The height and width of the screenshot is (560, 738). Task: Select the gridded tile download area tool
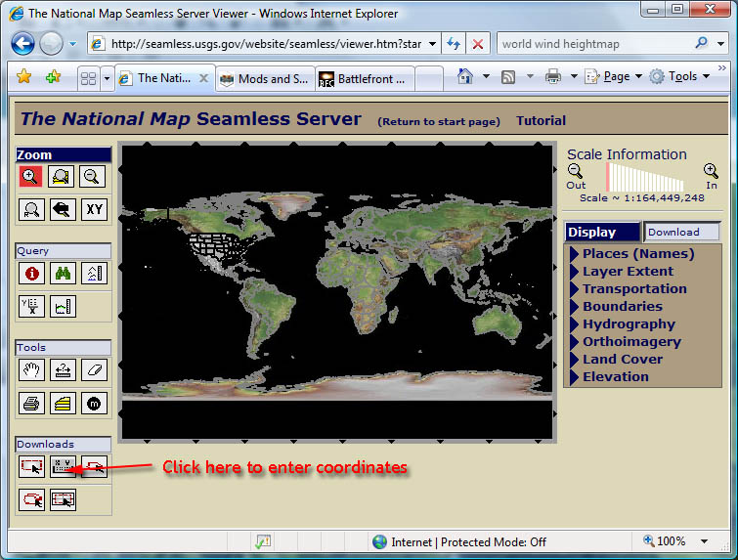[x=63, y=499]
